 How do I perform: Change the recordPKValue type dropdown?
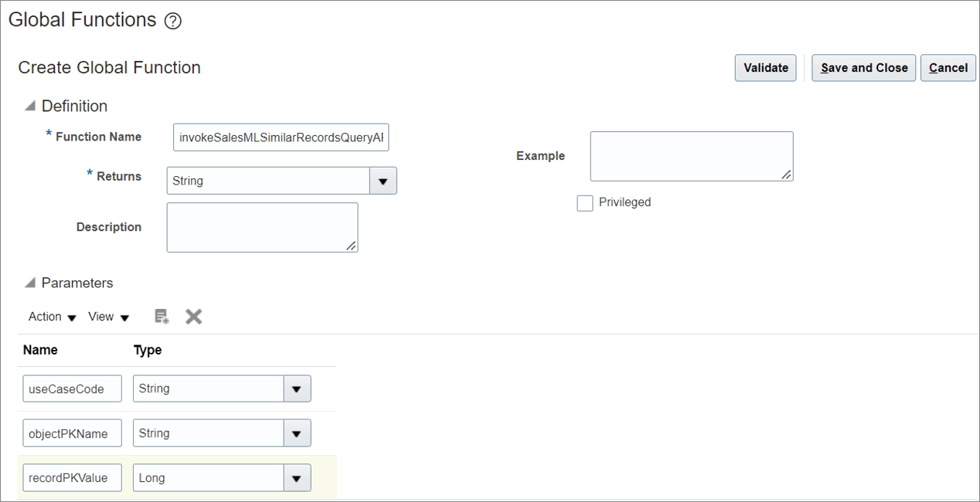click(298, 477)
